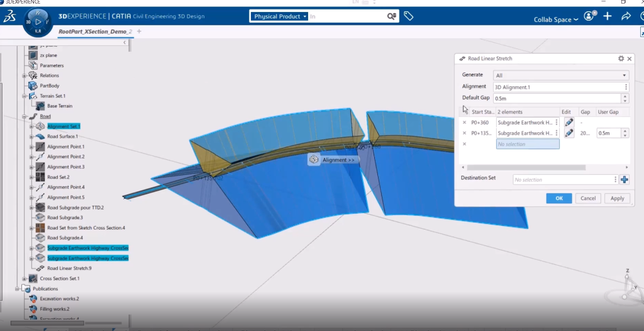Click the X on the empty selection row

465,144
